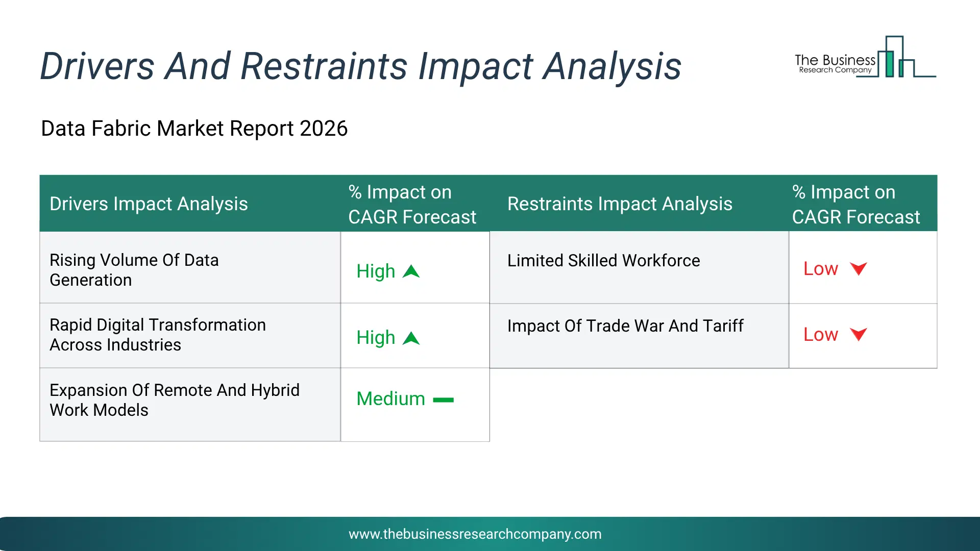Select Impact Of Trade War And Tariff cell
Image resolution: width=980 pixels, height=551 pixels.
point(639,336)
